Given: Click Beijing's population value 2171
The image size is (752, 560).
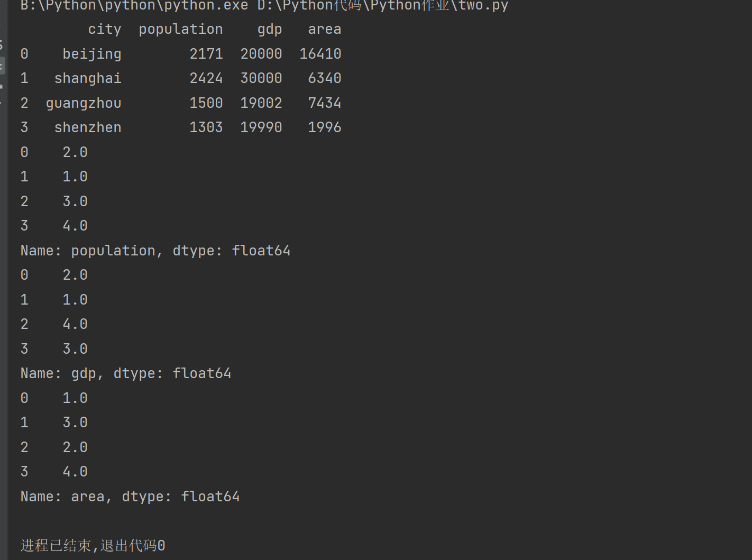Looking at the screenshot, I should click(x=206, y=54).
